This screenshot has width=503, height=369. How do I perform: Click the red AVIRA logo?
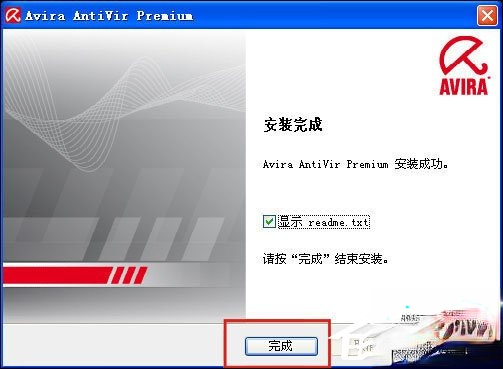[464, 66]
